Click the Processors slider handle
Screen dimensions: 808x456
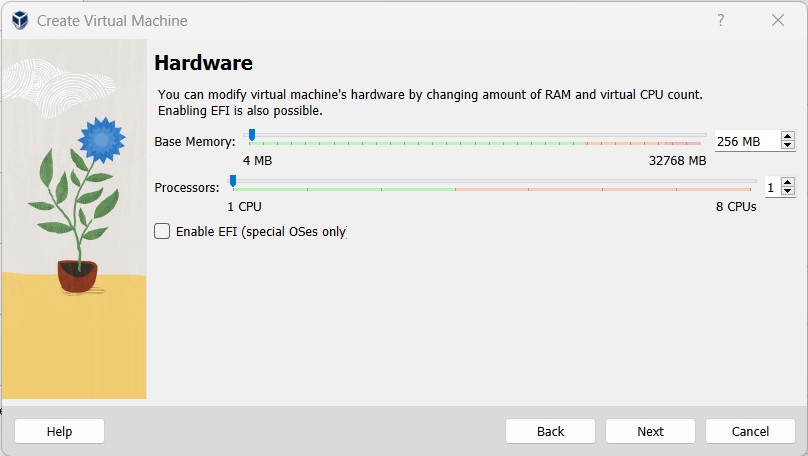click(x=233, y=181)
